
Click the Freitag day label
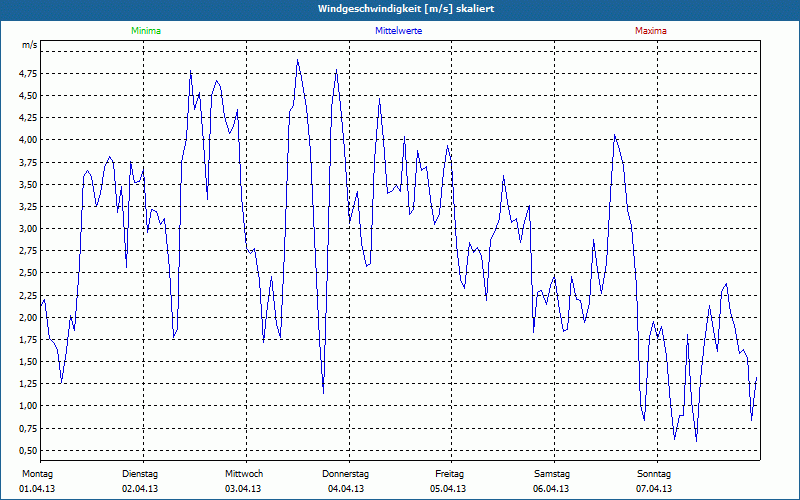449,474
